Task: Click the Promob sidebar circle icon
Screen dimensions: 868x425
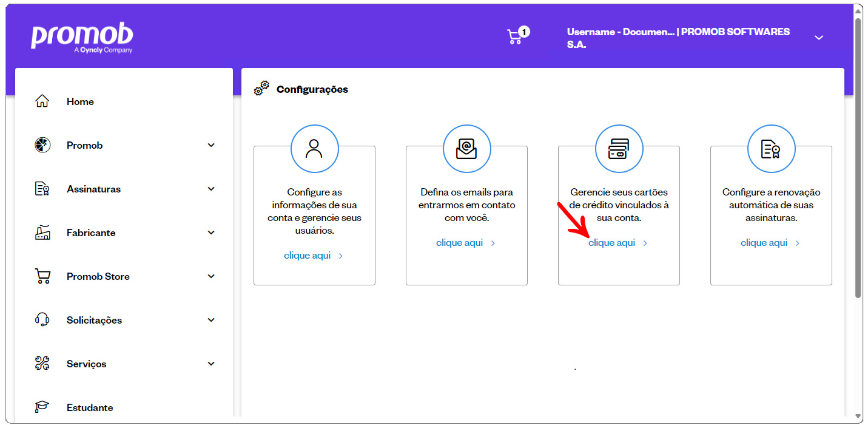Action: pos(42,145)
